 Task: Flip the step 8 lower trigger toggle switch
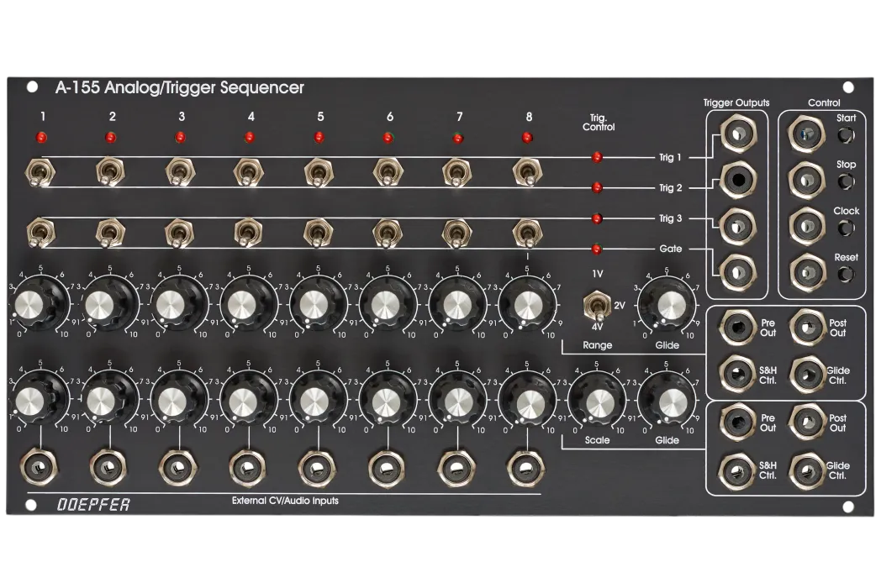pyautogui.click(x=527, y=233)
